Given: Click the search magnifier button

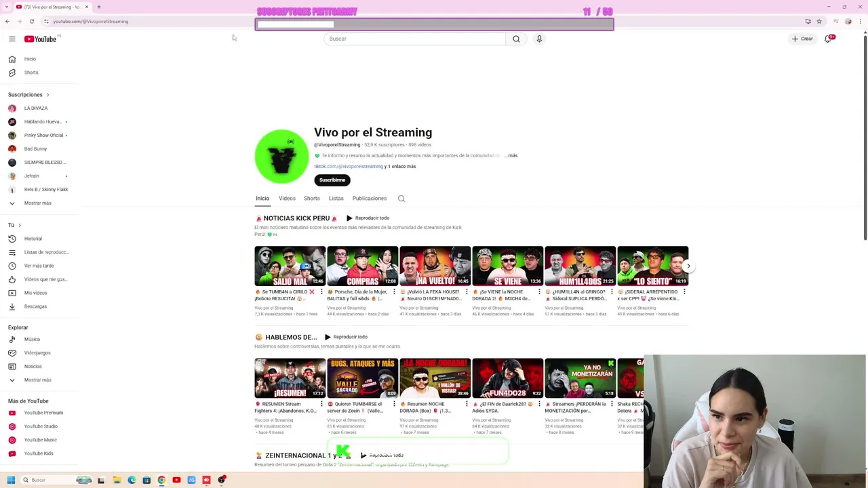Looking at the screenshot, I should (516, 39).
